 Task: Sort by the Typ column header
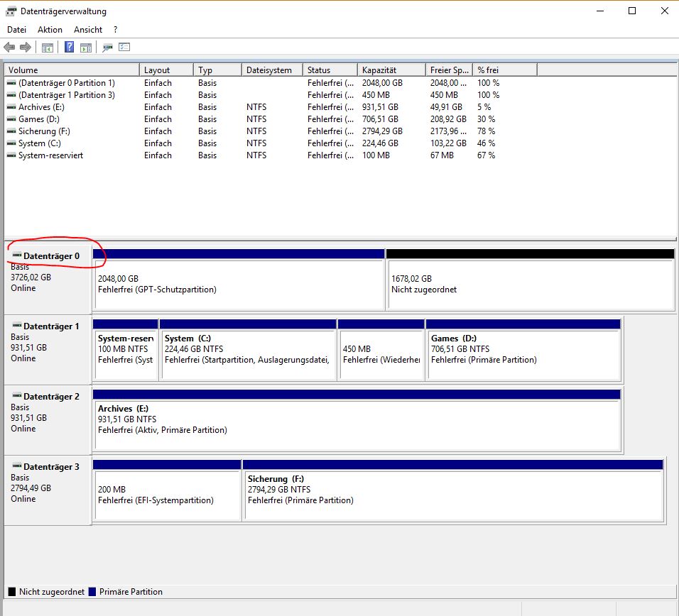point(217,70)
